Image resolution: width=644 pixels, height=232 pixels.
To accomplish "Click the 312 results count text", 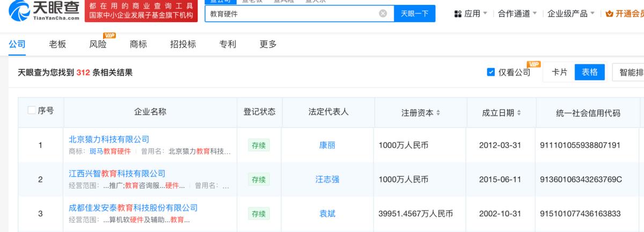I will point(83,73).
